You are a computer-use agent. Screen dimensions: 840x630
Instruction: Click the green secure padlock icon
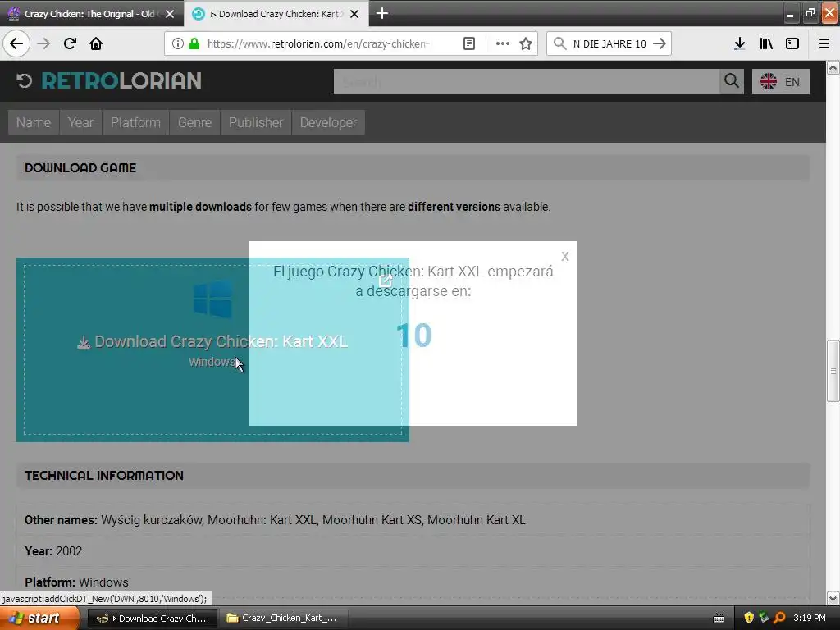click(x=194, y=43)
